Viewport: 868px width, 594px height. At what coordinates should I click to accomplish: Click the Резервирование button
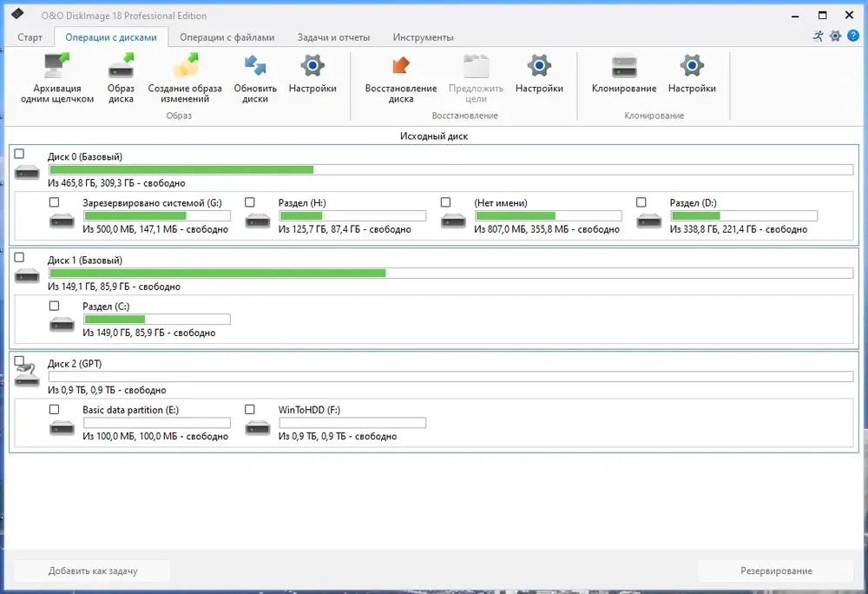pyautogui.click(x=776, y=571)
